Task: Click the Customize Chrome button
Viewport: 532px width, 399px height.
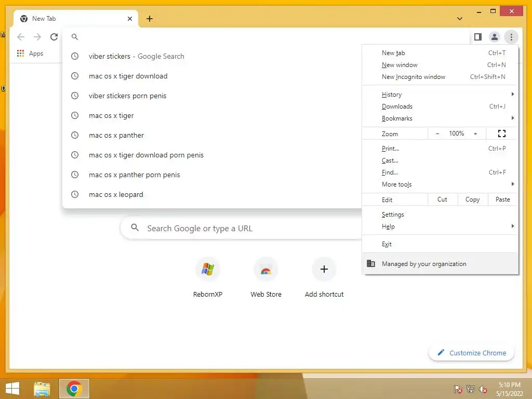Action: coord(471,353)
